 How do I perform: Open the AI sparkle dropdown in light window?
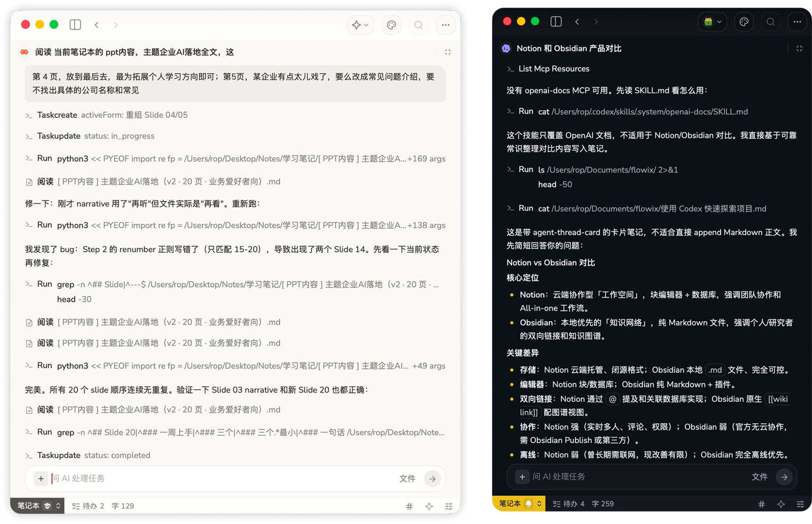pyautogui.click(x=360, y=25)
